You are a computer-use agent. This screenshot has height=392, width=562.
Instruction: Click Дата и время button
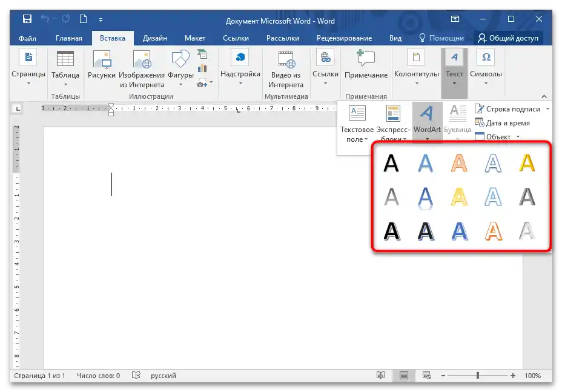point(502,123)
